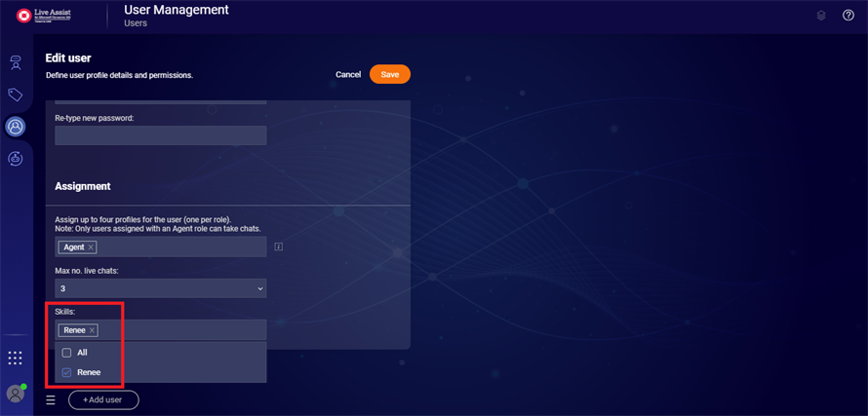
Task: Click the Cancel link
Action: 348,75
